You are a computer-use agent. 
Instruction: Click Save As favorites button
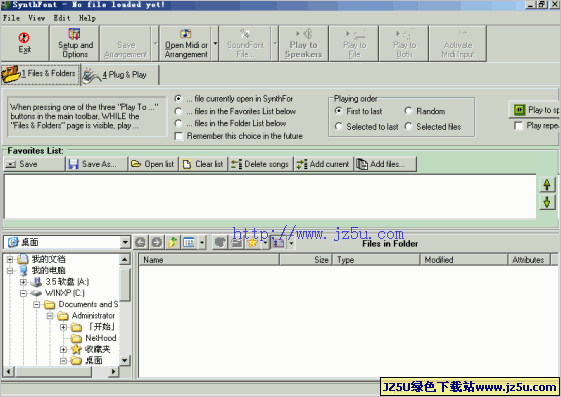[97, 164]
